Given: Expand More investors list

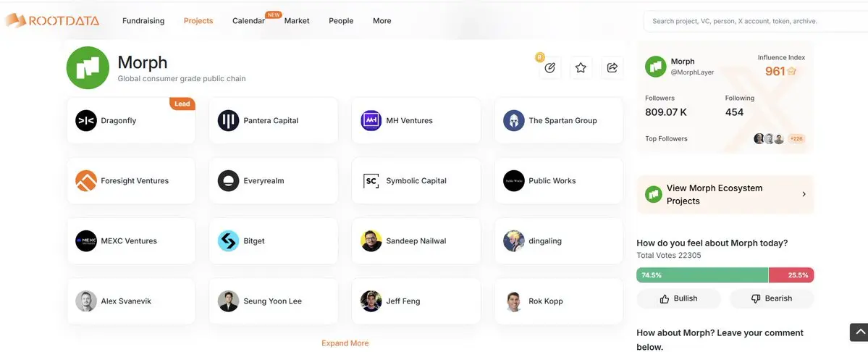Looking at the screenshot, I should pyautogui.click(x=345, y=343).
